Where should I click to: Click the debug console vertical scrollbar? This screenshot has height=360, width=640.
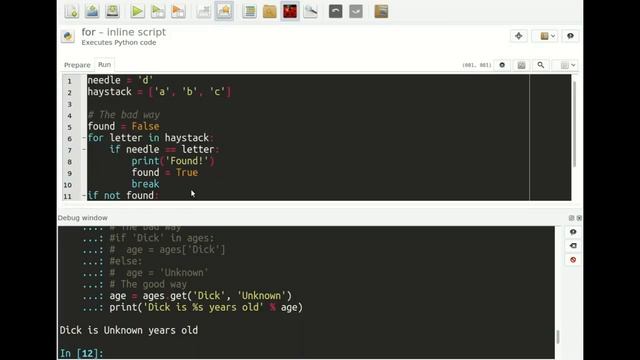(558, 337)
